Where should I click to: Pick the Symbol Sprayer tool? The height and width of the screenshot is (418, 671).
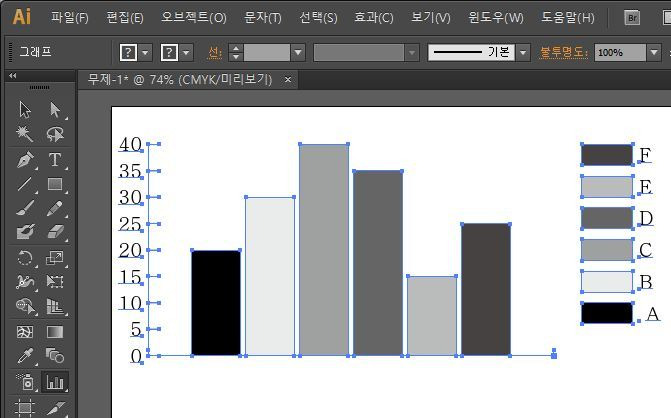click(x=26, y=382)
